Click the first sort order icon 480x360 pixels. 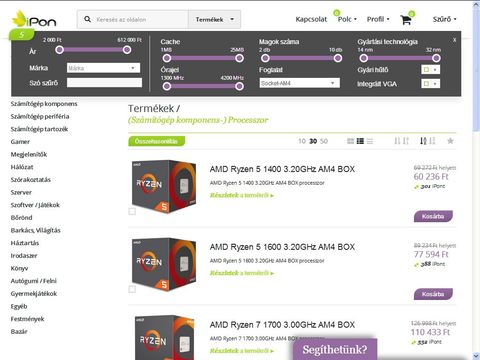397,141
